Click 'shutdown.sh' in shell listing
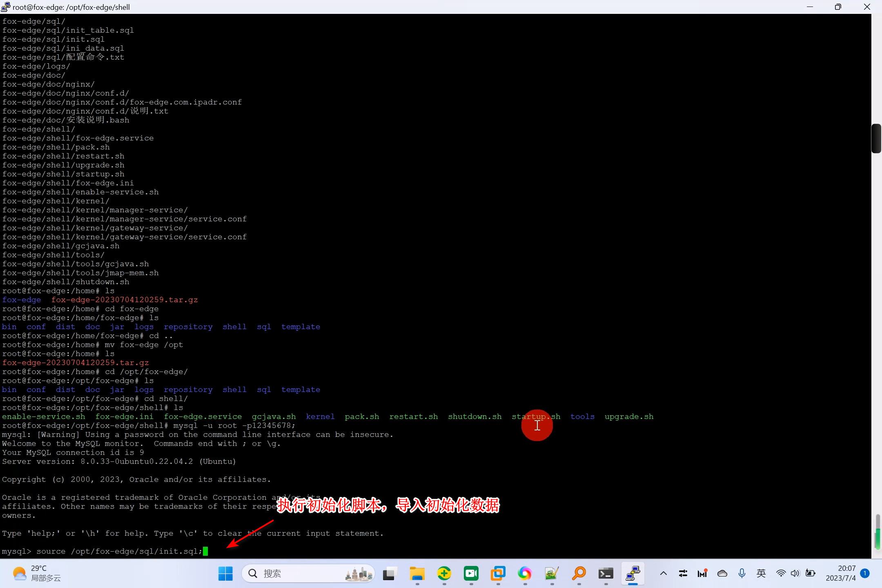The image size is (882, 588). pos(474,416)
